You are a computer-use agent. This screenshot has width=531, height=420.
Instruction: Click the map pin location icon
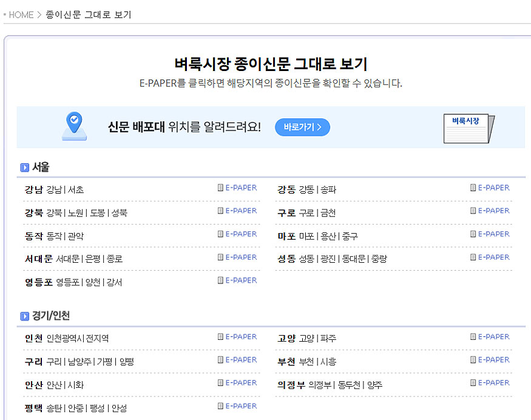click(74, 126)
